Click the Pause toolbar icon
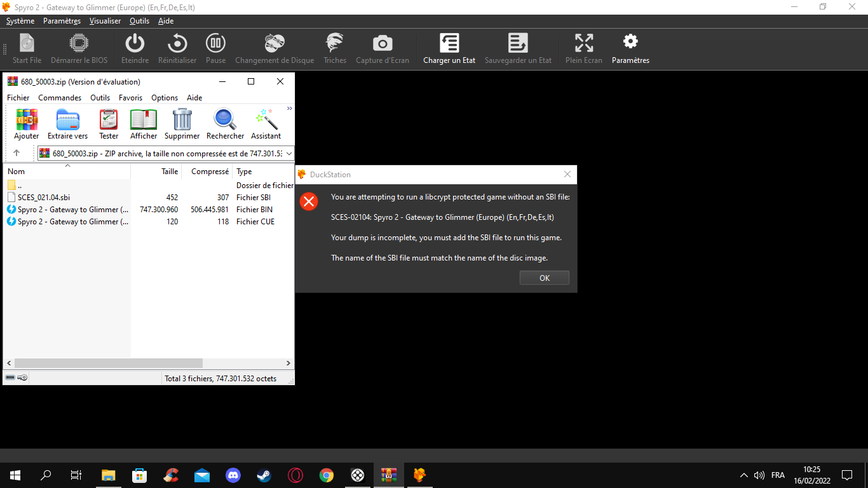The width and height of the screenshot is (868, 488). 215,43
